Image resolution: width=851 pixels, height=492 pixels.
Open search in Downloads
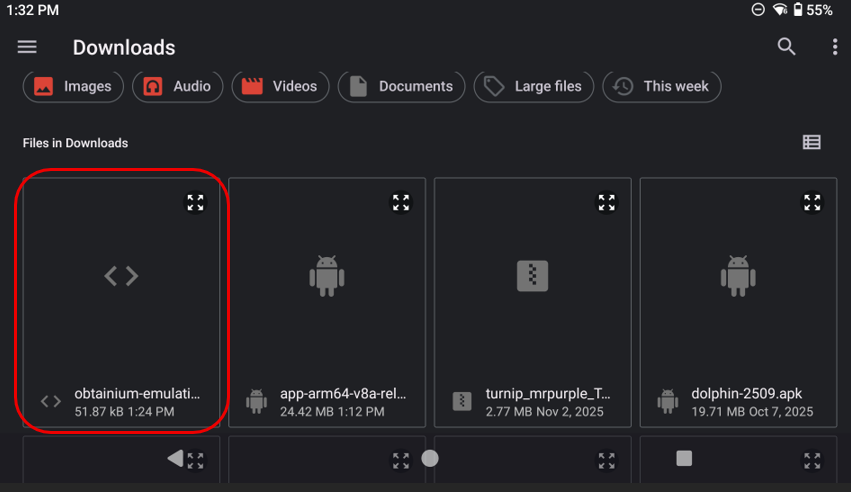(x=786, y=47)
